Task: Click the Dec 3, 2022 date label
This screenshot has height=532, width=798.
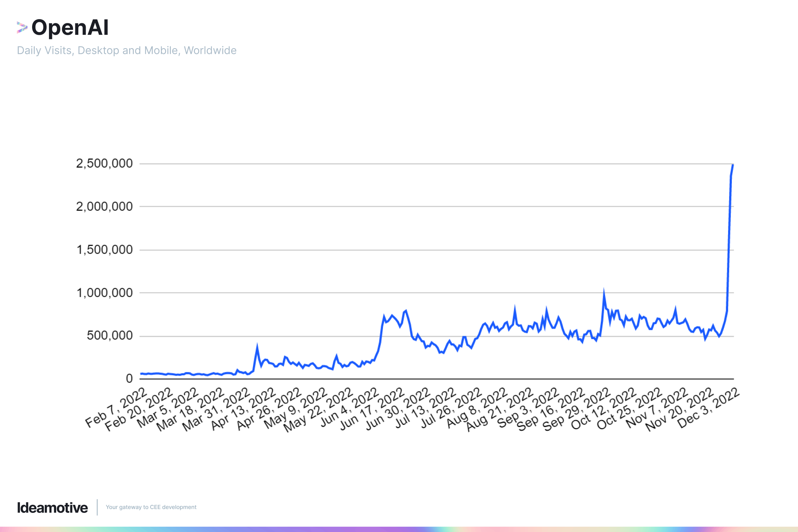Action: point(708,407)
